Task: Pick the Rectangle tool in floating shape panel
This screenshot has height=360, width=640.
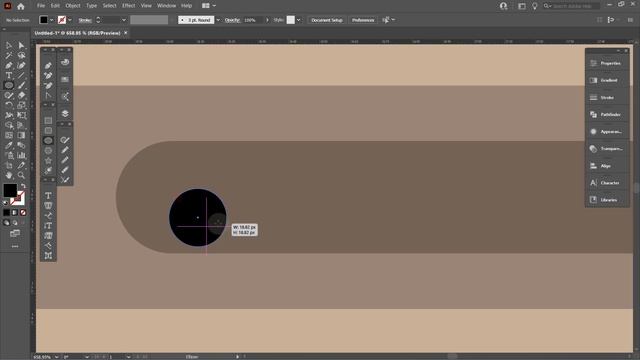Action: click(x=48, y=120)
